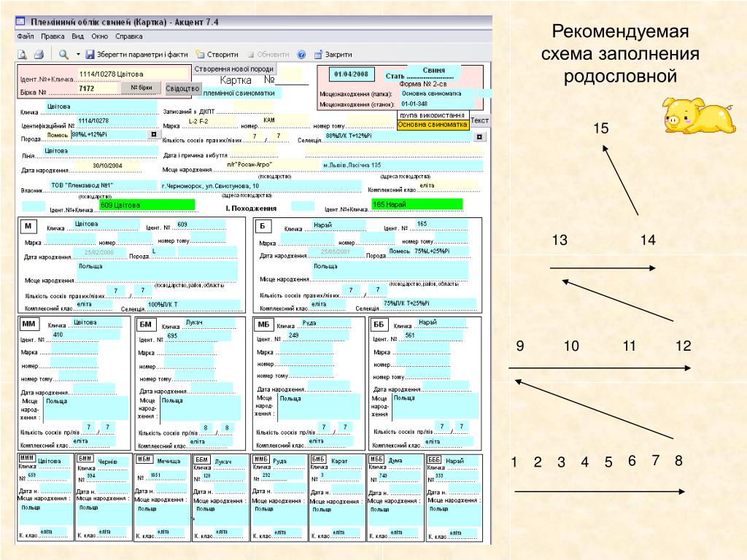747x560 pixels.
Task: Open breed picker square next to 88%L+12%Pi
Action: (x=153, y=135)
